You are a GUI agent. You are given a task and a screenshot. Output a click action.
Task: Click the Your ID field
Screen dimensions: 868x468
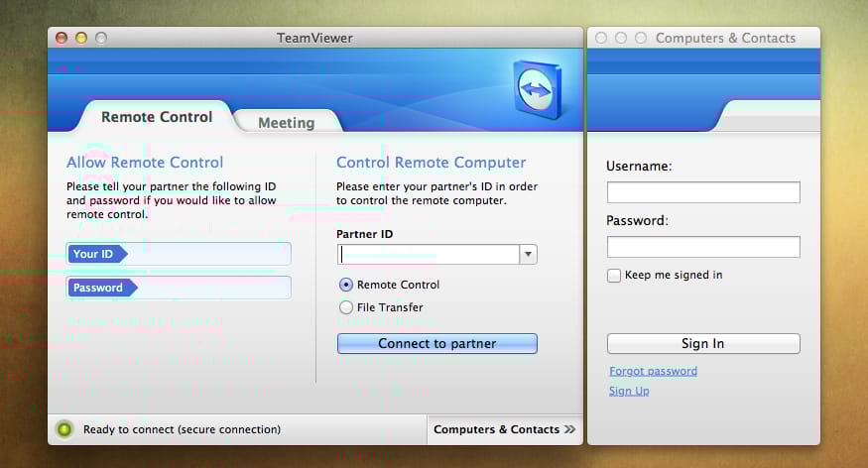(x=179, y=254)
